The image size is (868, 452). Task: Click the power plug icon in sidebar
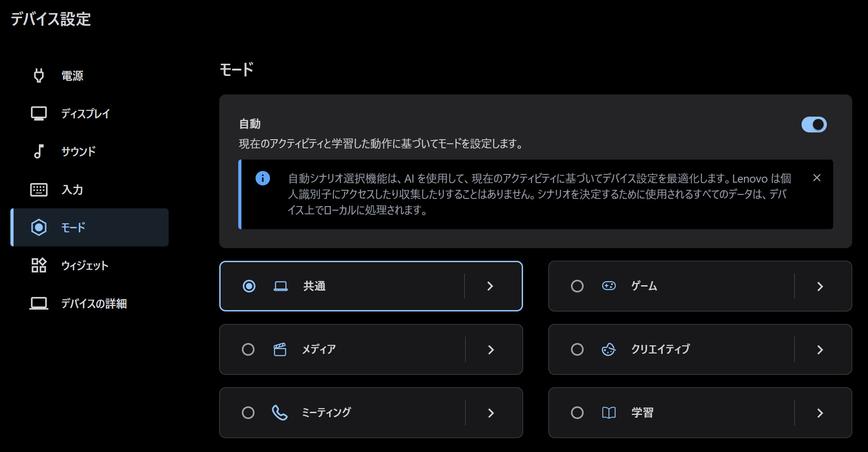(x=39, y=75)
